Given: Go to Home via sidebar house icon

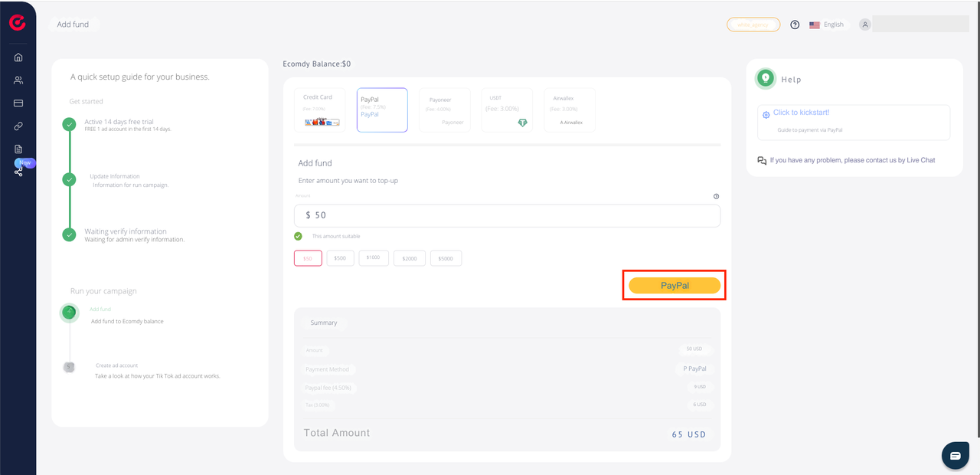Looking at the screenshot, I should tap(18, 57).
